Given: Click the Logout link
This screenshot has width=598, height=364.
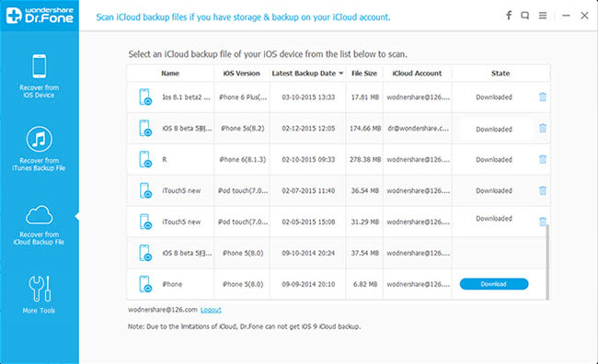Looking at the screenshot, I should coord(211,310).
